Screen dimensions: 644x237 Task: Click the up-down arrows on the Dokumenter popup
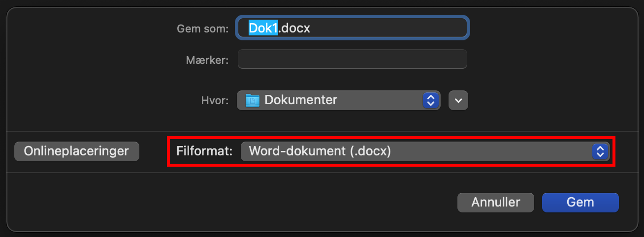click(x=430, y=100)
